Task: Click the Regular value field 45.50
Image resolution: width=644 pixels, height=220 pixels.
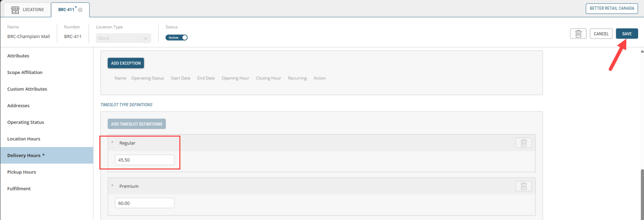Action: pos(144,160)
